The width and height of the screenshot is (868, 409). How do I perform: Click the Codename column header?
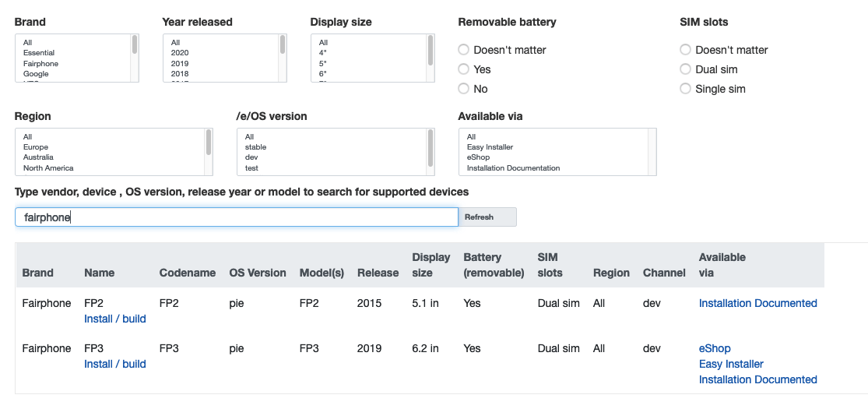(188, 273)
